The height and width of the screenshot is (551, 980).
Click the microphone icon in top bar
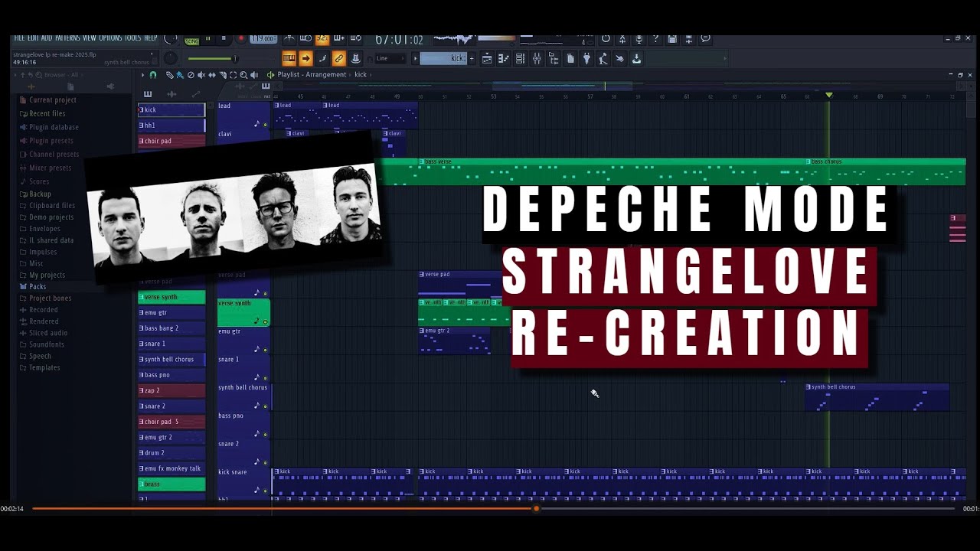pyautogui.click(x=639, y=38)
